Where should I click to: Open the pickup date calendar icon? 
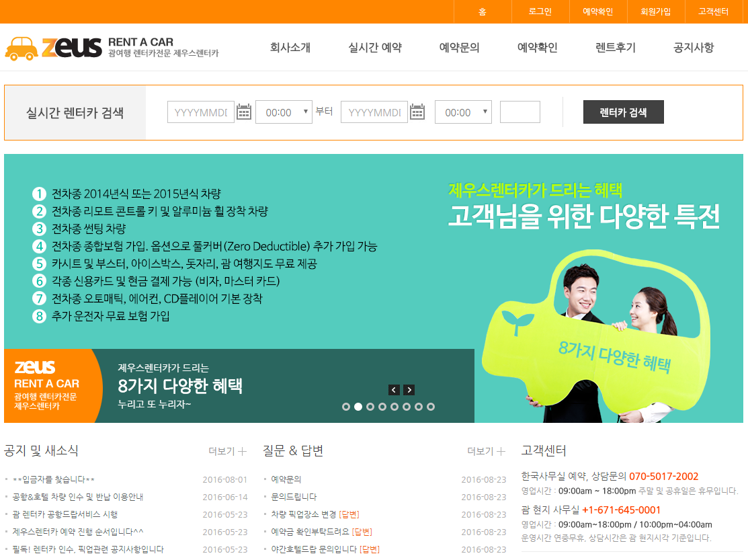[244, 112]
